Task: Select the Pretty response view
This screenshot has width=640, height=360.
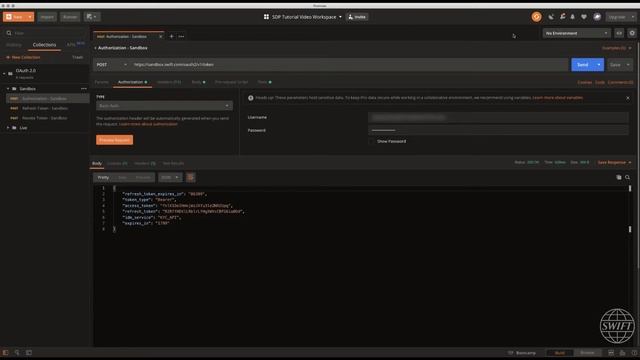Action: click(103, 178)
